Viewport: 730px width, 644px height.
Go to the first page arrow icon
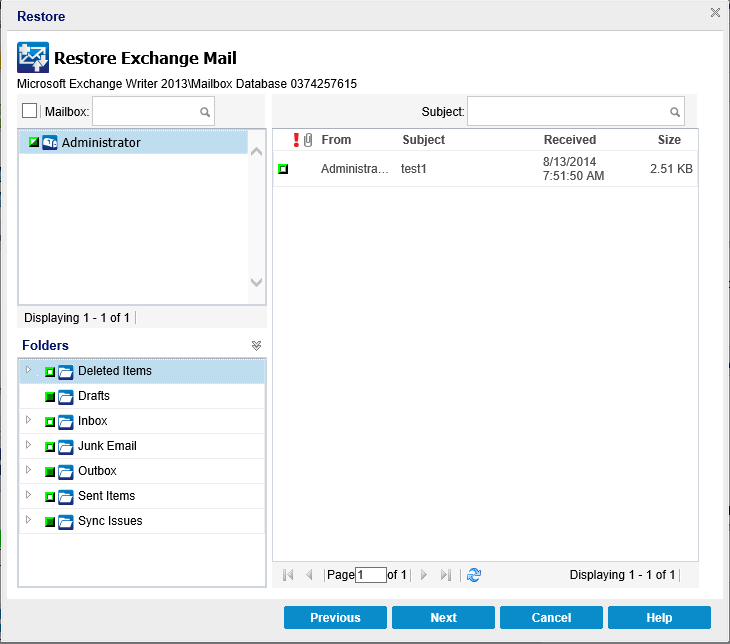pyautogui.click(x=288, y=575)
